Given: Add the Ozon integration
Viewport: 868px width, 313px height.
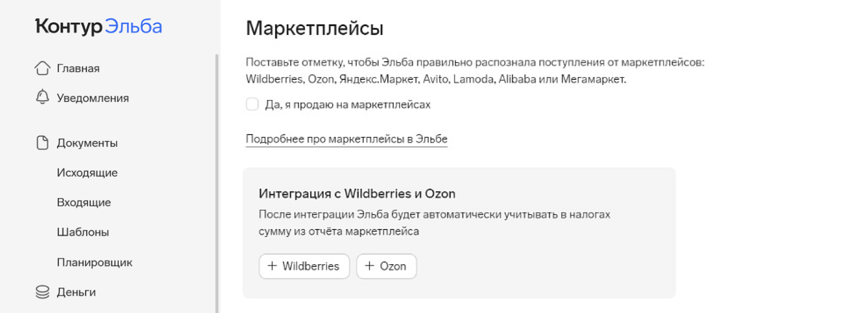Looking at the screenshot, I should 386,266.
